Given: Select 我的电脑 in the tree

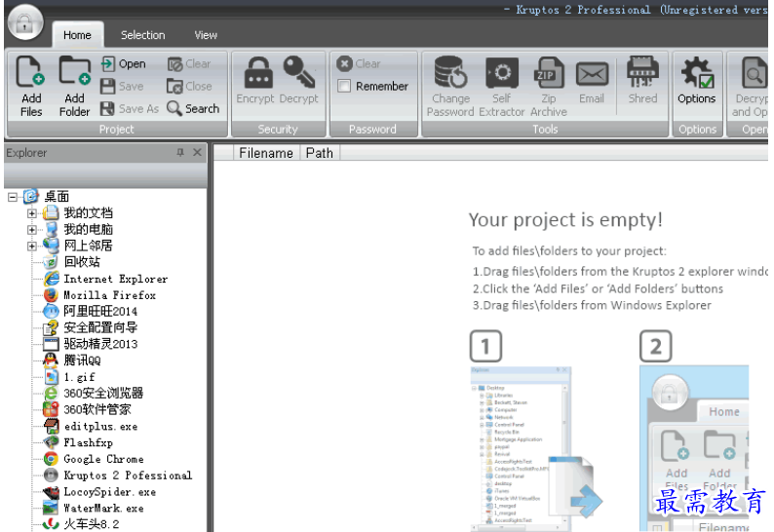Looking at the screenshot, I should 88,230.
